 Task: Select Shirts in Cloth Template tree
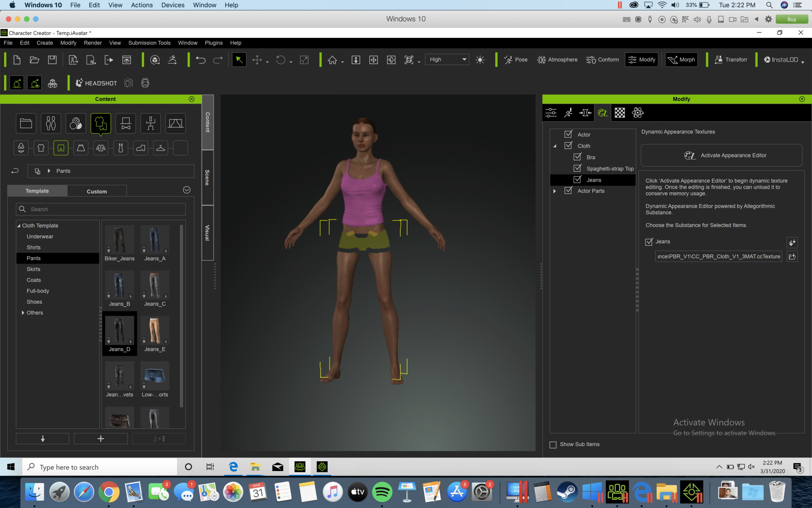click(34, 247)
